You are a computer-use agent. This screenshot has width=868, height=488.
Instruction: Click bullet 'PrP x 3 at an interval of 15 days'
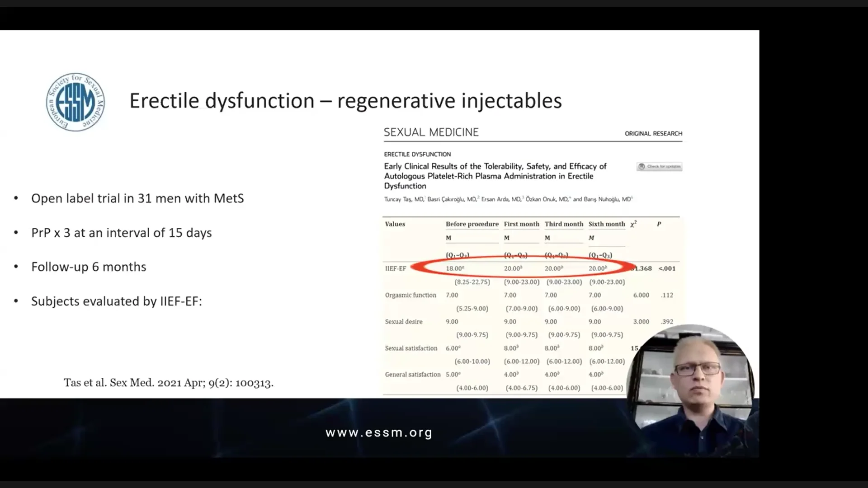point(122,233)
